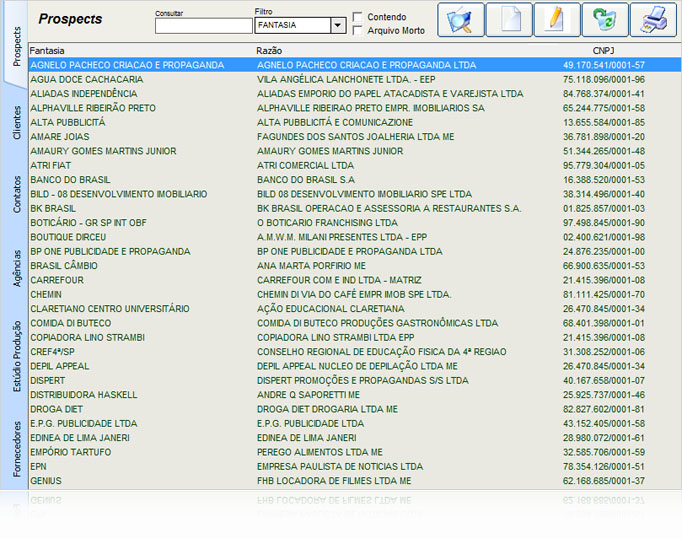The width and height of the screenshot is (682, 539).
Task: Select the EMPÓRIO TARTUFO row
Action: [354, 453]
